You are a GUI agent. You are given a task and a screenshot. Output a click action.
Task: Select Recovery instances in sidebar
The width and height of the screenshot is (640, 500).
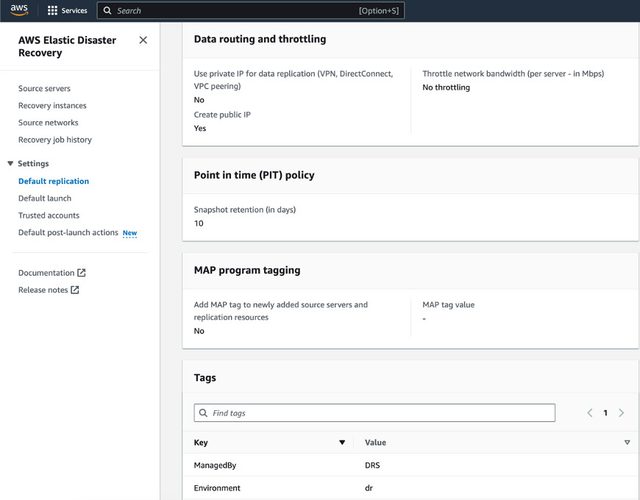click(52, 106)
